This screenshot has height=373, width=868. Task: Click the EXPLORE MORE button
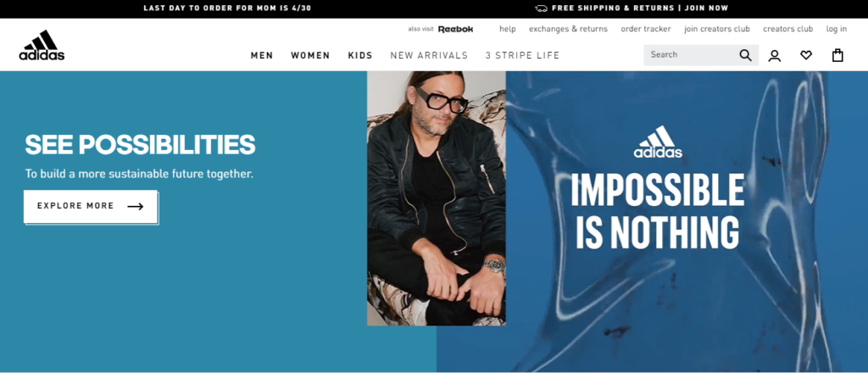click(x=91, y=207)
